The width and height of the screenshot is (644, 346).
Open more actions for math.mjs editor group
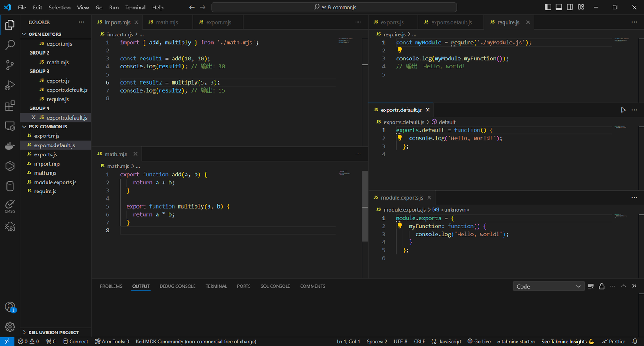pyautogui.click(x=358, y=154)
